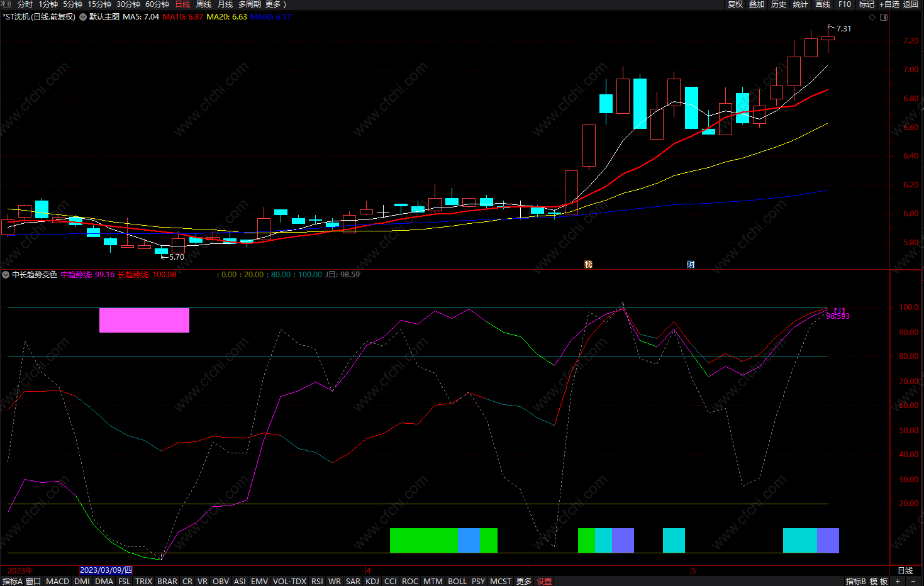Image resolution: width=924 pixels, height=586 pixels.
Task: Click the diamond icon above the chart
Action: [872, 17]
